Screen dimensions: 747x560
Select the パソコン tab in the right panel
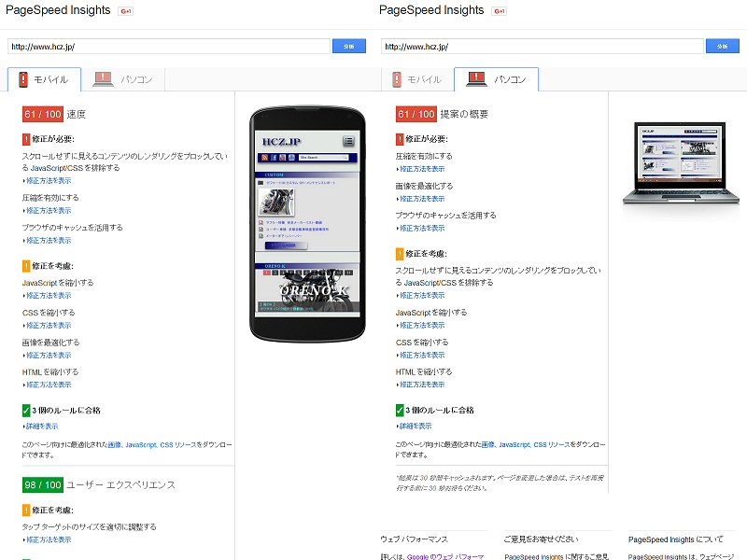coord(497,79)
